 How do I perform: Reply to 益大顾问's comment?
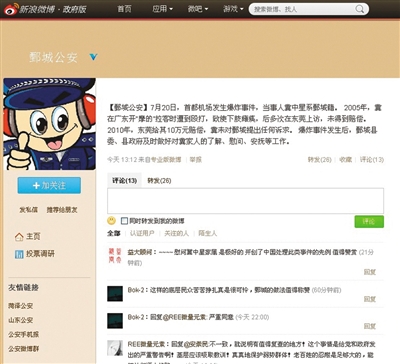point(370,272)
